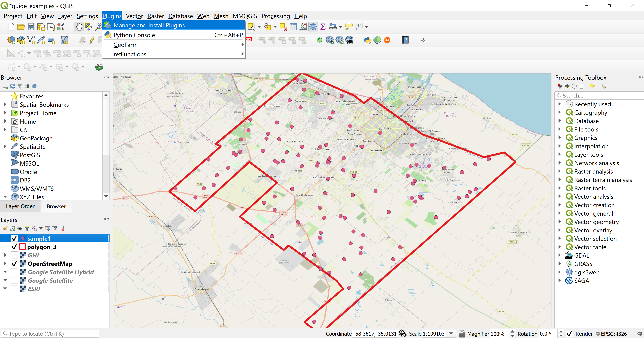Toggle the Render checkbox in status bar
The width and height of the screenshot is (644, 338).
569,334
